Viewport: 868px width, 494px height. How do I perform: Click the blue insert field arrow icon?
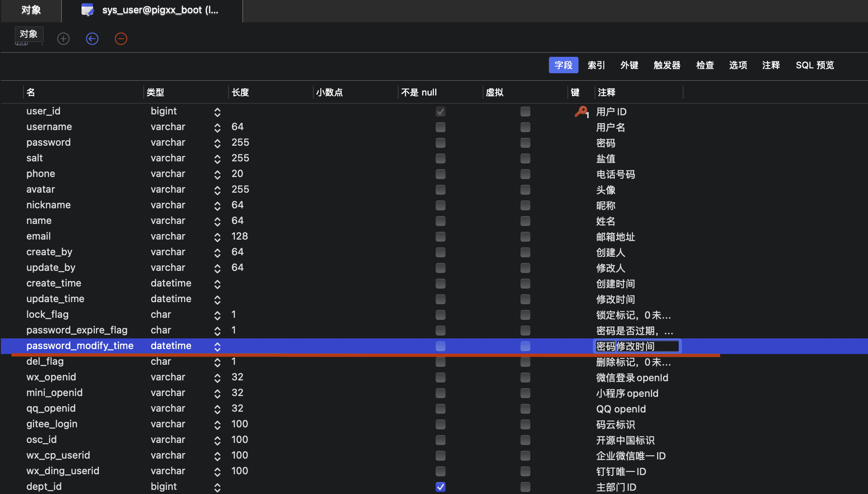tap(92, 39)
